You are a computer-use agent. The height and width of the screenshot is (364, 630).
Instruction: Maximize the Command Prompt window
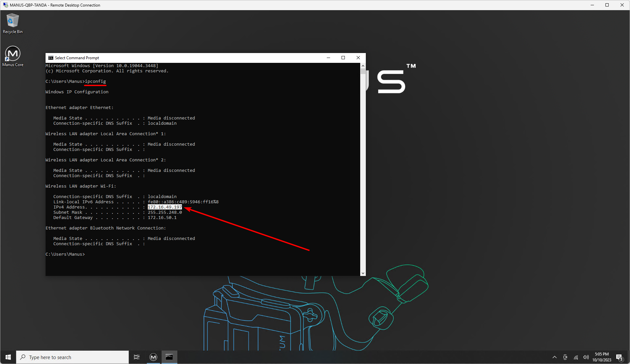343,58
